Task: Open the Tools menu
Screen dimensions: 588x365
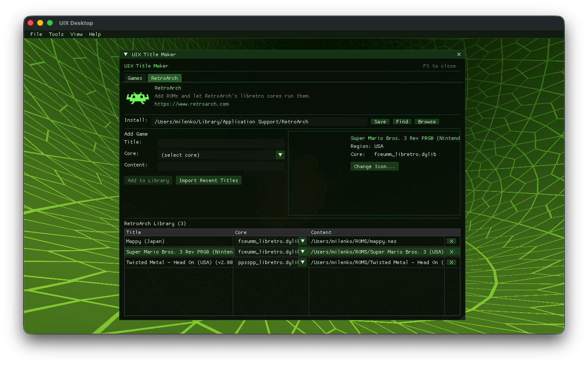Action: 56,34
